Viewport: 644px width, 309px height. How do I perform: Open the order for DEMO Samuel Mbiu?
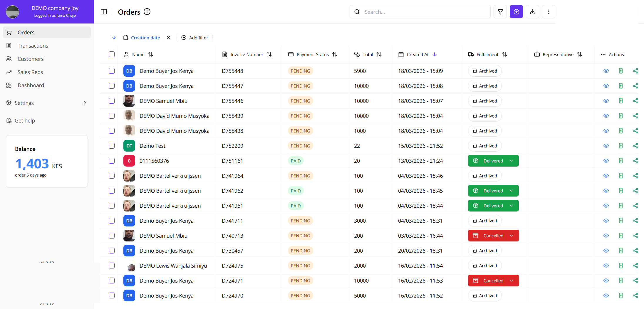pyautogui.click(x=163, y=101)
